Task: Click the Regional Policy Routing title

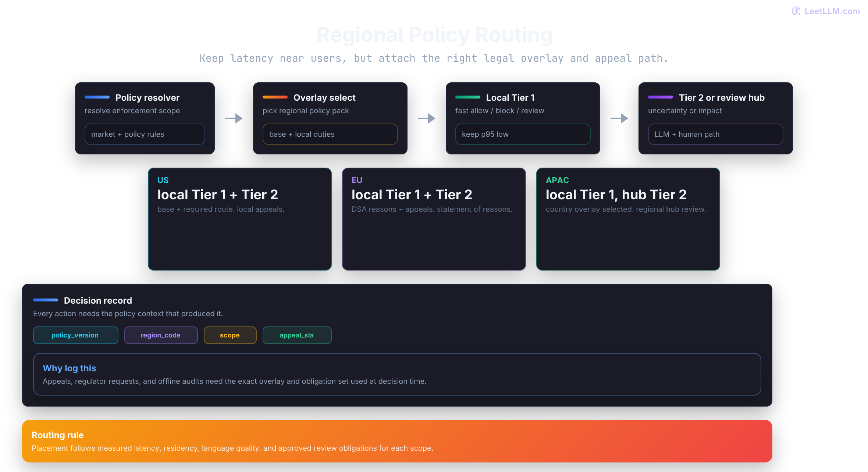Action: pyautogui.click(x=434, y=35)
